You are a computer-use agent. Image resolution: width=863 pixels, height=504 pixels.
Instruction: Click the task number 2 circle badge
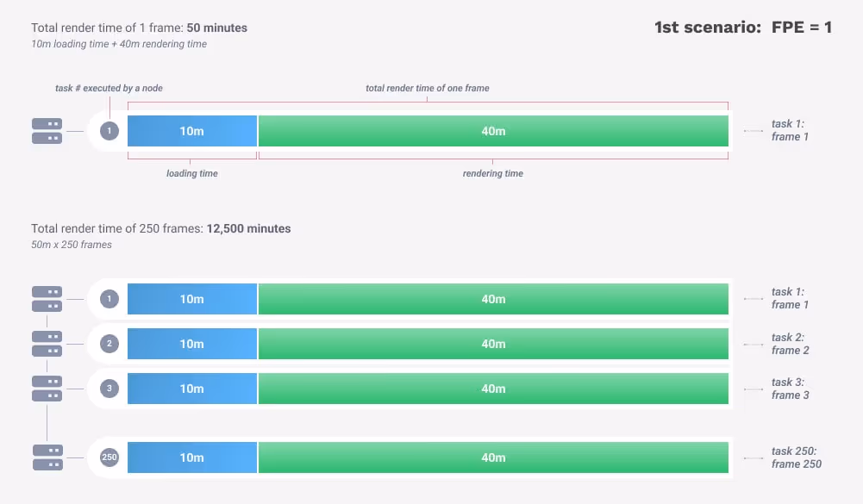[x=109, y=344]
